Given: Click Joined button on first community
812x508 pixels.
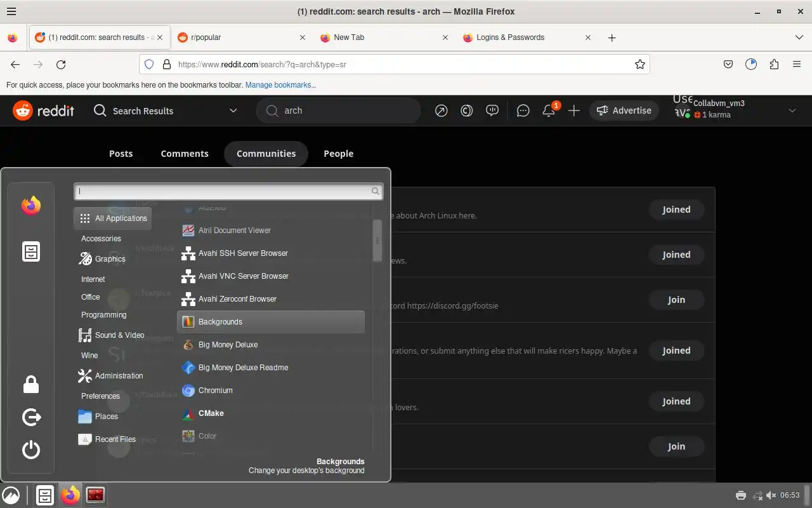Looking at the screenshot, I should coord(676,210).
